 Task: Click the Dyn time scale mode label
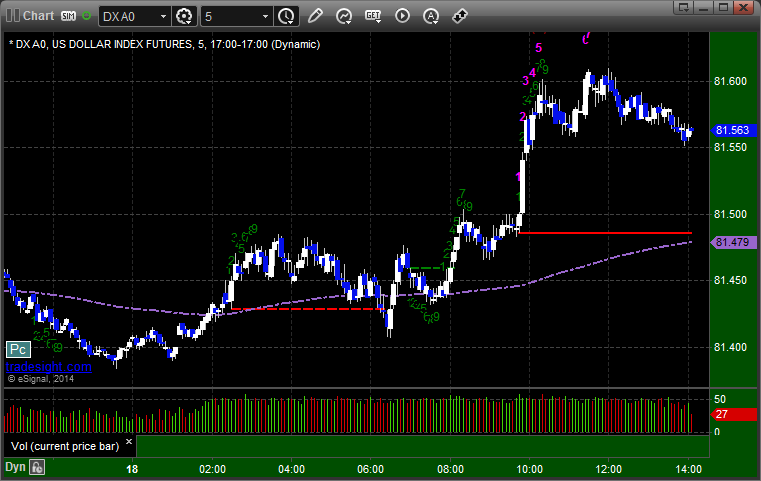pyautogui.click(x=16, y=467)
